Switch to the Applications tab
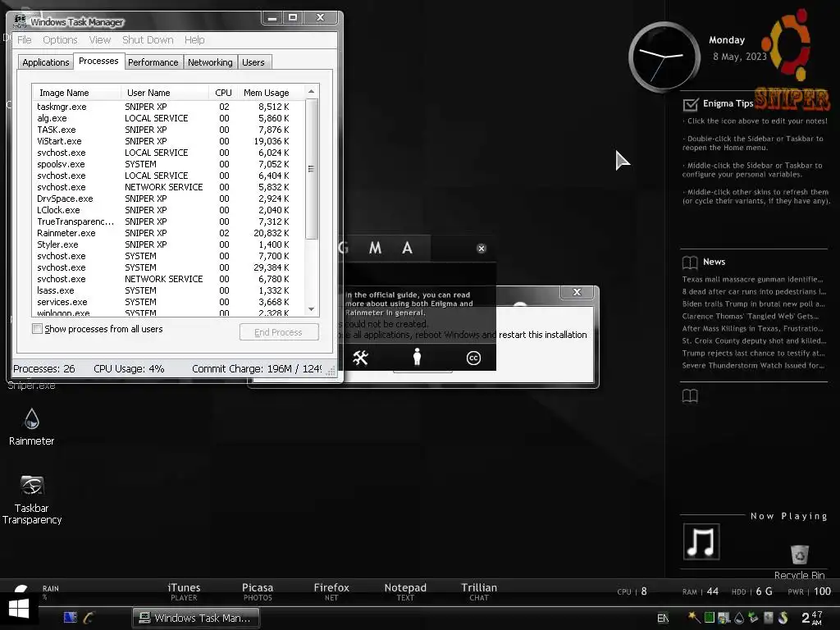The width and height of the screenshot is (840, 630). click(x=46, y=62)
